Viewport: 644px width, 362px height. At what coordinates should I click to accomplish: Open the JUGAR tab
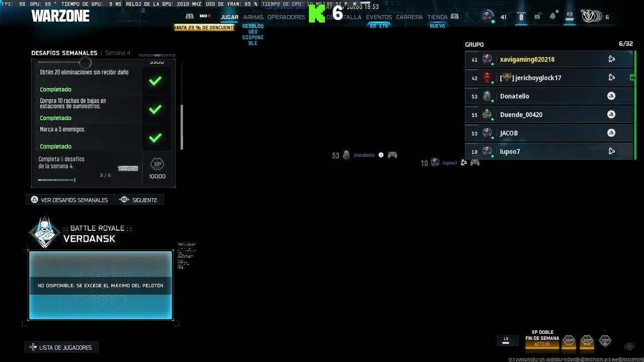pyautogui.click(x=229, y=17)
